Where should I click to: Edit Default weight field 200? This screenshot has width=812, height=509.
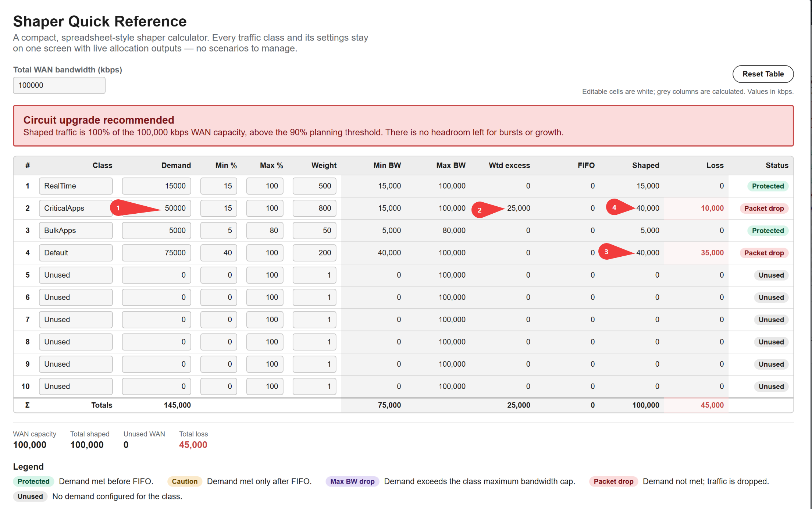[x=314, y=253]
